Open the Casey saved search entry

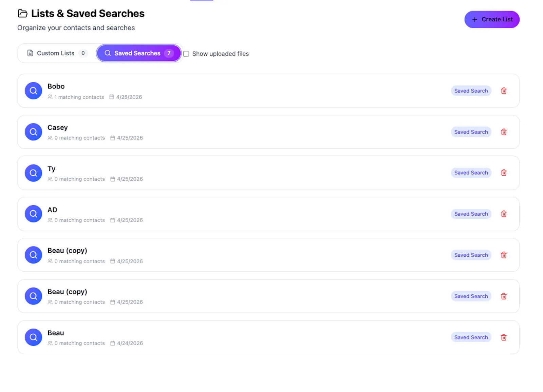coord(268,132)
